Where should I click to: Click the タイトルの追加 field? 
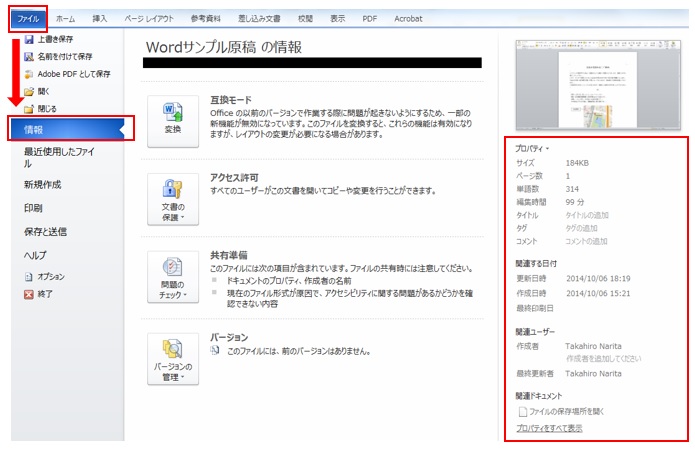[x=587, y=215]
